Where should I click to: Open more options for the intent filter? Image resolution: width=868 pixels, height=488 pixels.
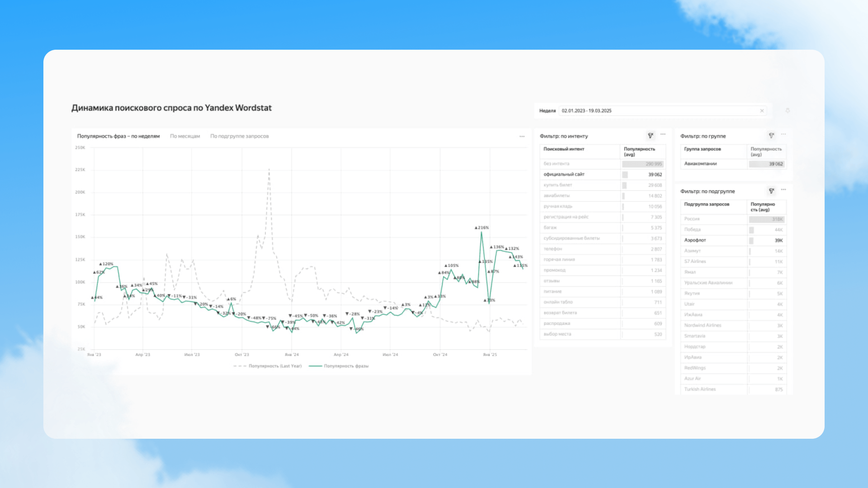coord(663,134)
